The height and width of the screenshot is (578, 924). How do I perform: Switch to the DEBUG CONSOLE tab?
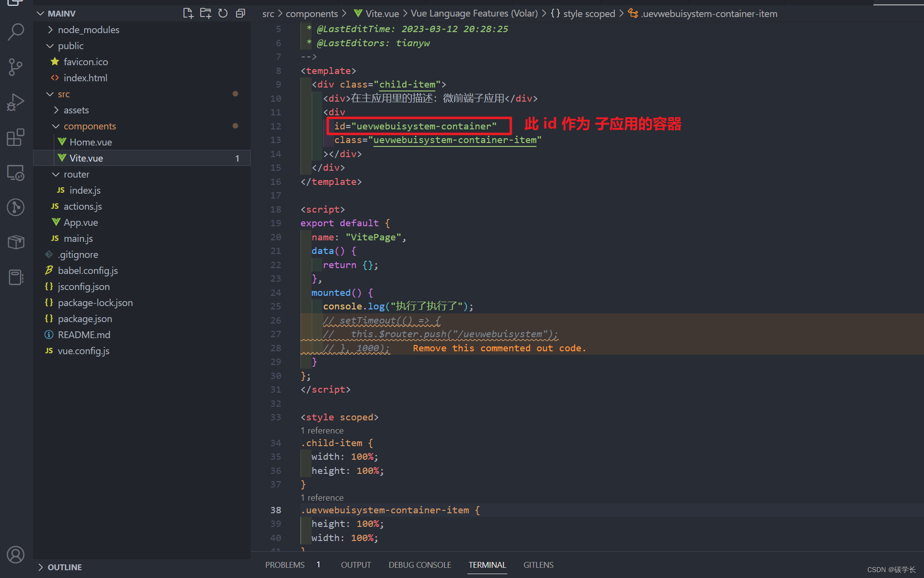[420, 565]
